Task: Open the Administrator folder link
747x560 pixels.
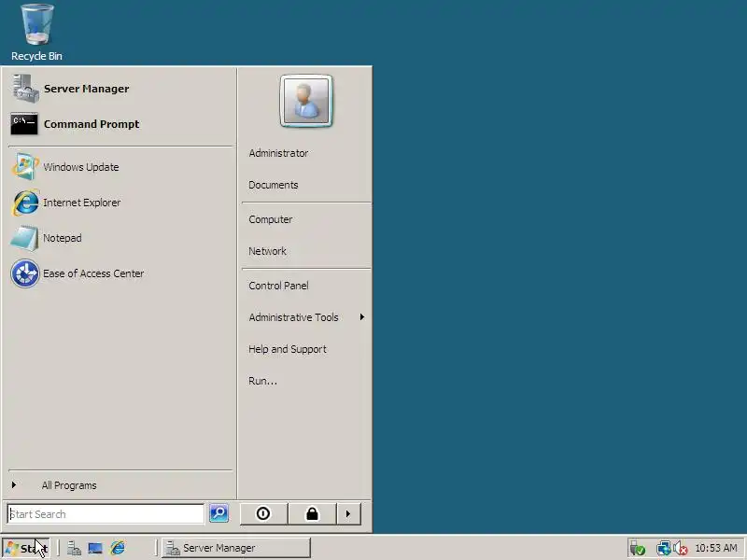Action: (278, 153)
